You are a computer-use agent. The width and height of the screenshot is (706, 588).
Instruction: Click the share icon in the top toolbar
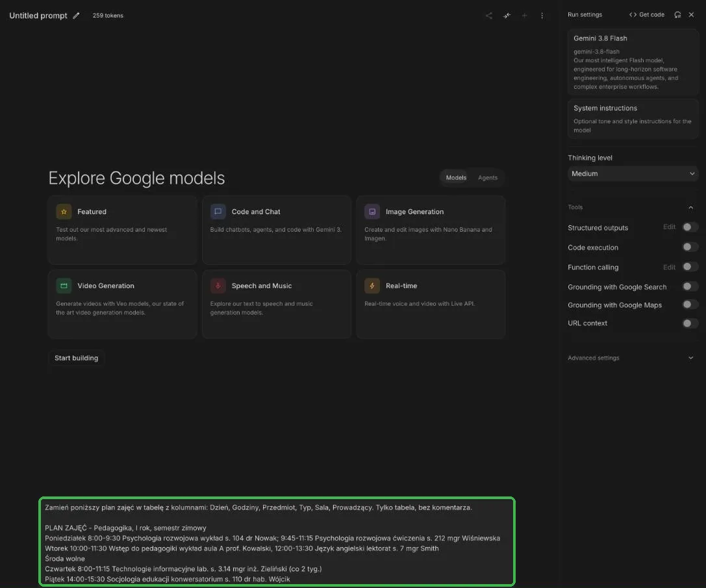489,16
